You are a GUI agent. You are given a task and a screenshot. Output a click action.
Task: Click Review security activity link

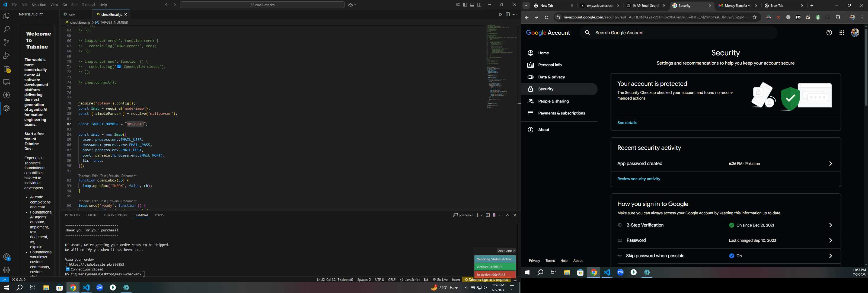click(x=639, y=179)
